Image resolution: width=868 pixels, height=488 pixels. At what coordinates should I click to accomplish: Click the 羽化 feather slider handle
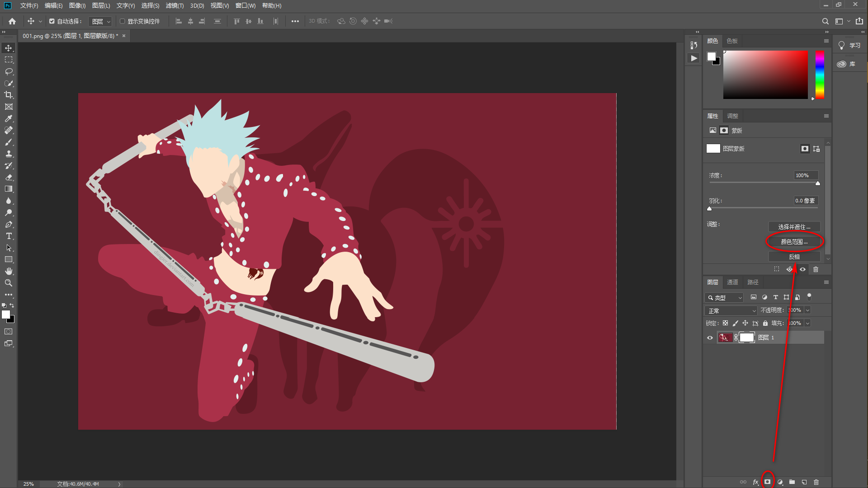(x=709, y=209)
